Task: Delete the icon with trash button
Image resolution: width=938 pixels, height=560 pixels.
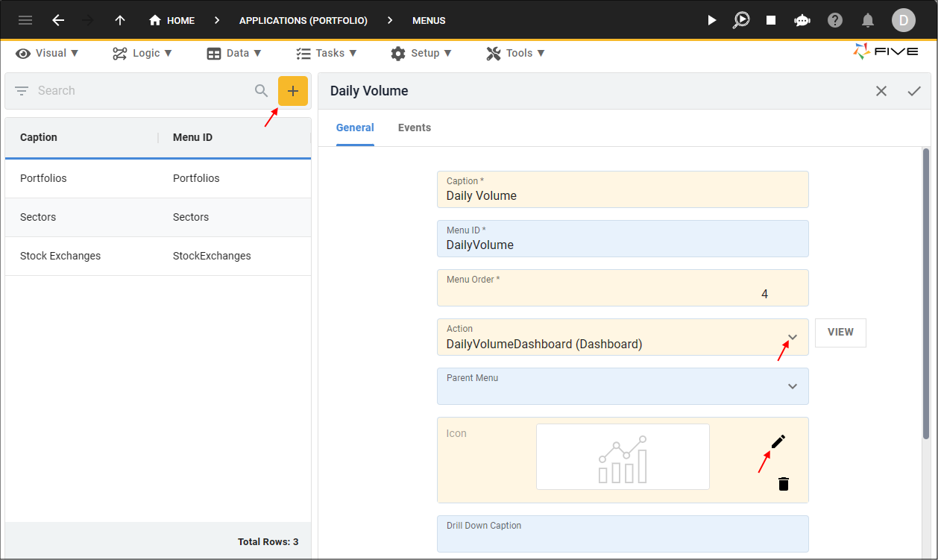Action: pyautogui.click(x=784, y=484)
